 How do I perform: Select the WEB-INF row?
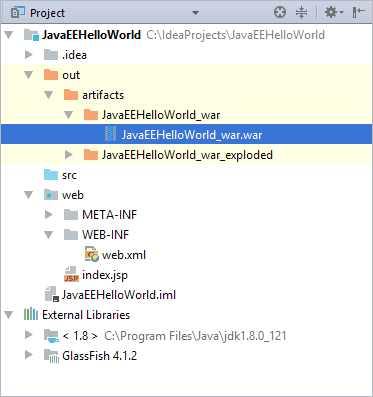(x=186, y=235)
